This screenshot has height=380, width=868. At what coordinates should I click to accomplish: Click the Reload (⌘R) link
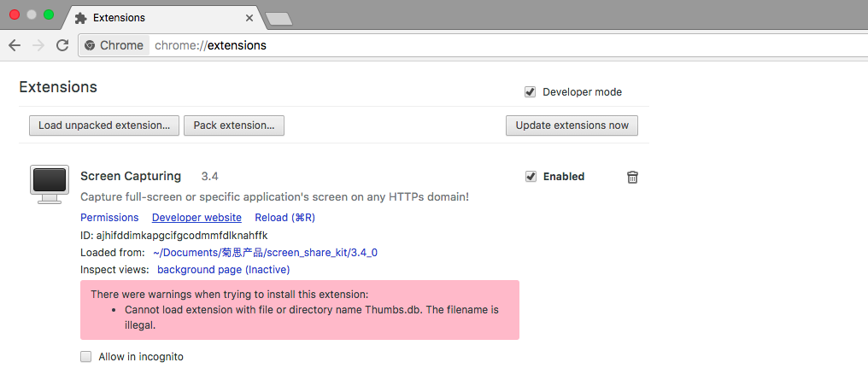(285, 218)
